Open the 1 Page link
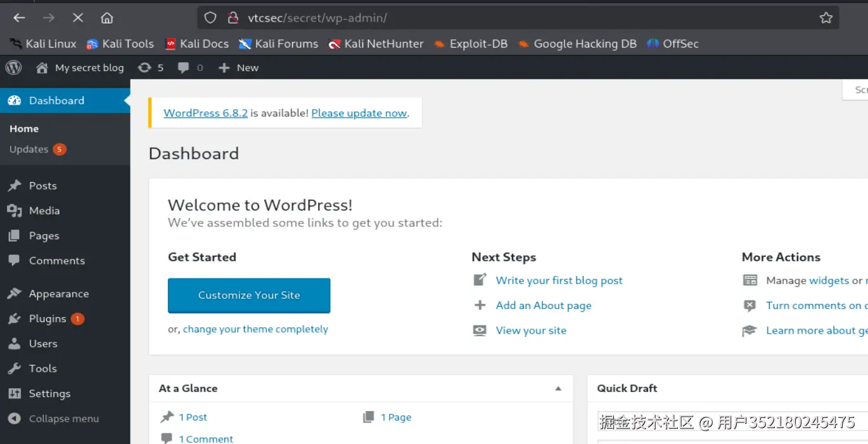This screenshot has height=444, width=868. pyautogui.click(x=396, y=417)
